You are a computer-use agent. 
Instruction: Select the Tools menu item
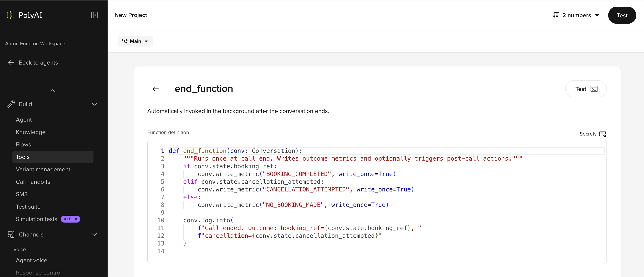tap(53, 157)
